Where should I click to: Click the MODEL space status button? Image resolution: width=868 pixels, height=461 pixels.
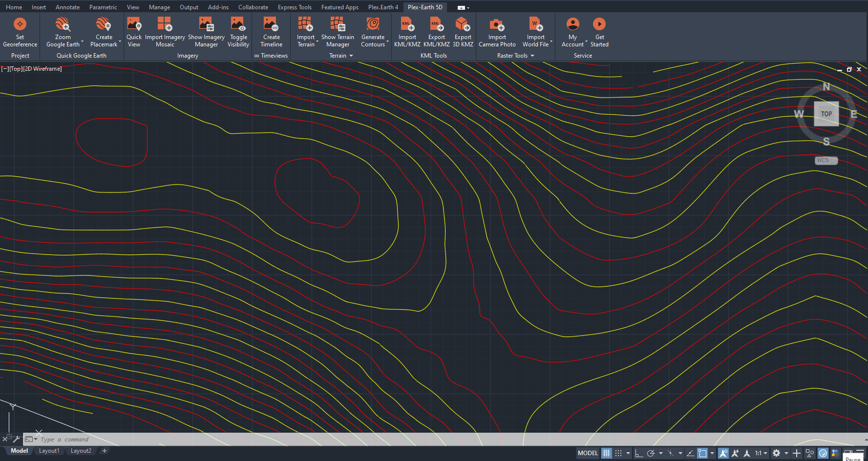coord(588,453)
